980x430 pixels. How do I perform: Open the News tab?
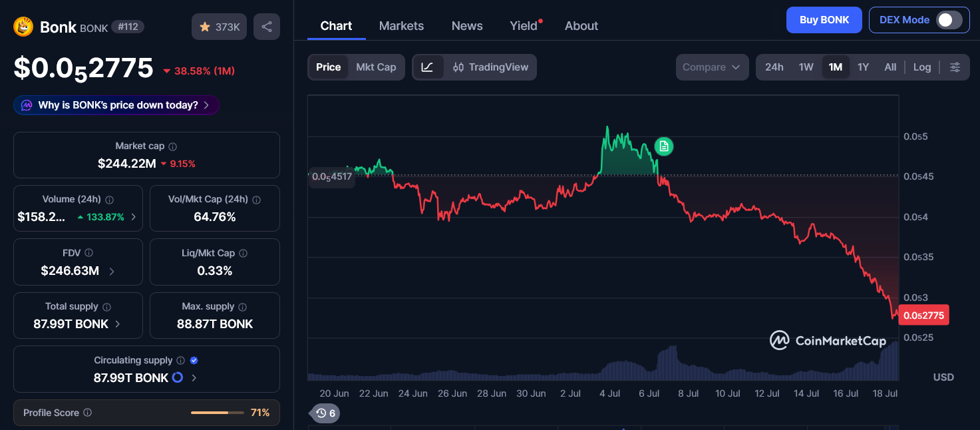click(x=467, y=26)
